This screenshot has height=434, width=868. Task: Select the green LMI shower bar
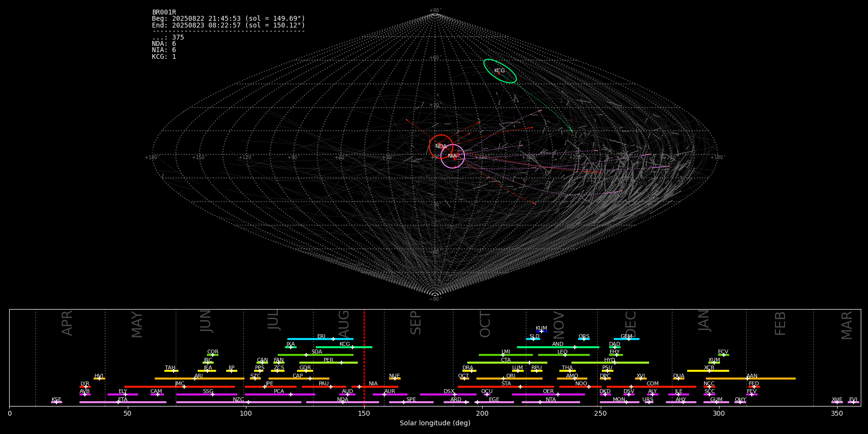coord(506,355)
